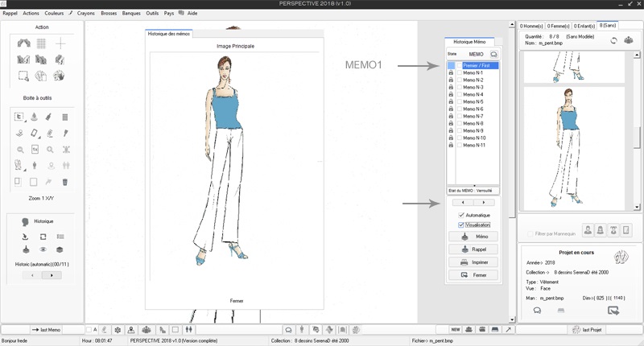The image size is (644, 346).
Task: Click the NEW icon in bottom toolbar
Action: point(455,330)
